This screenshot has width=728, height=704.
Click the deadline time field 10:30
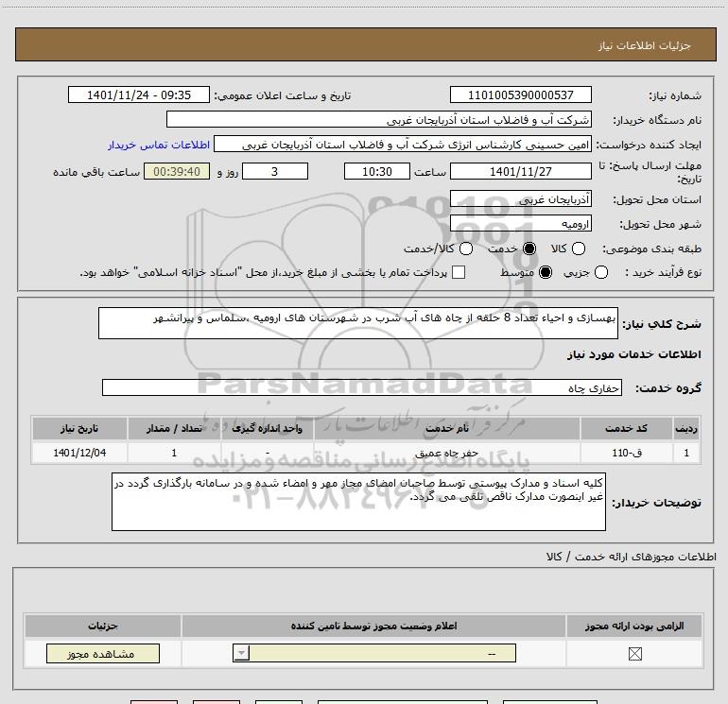[377, 171]
